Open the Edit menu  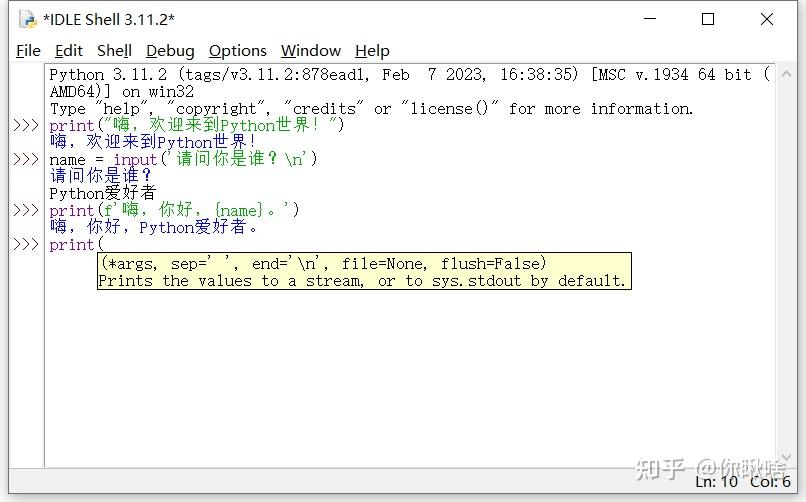(x=69, y=51)
